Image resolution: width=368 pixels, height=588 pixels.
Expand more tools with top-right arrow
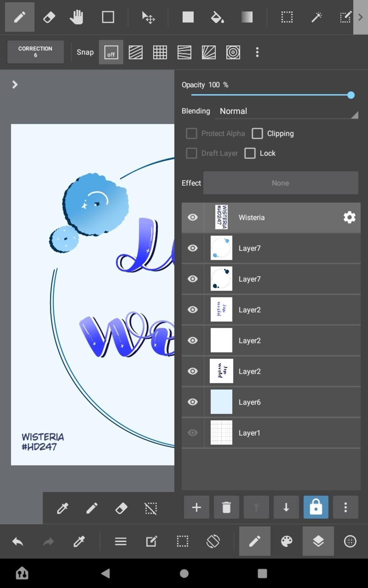pyautogui.click(x=360, y=17)
